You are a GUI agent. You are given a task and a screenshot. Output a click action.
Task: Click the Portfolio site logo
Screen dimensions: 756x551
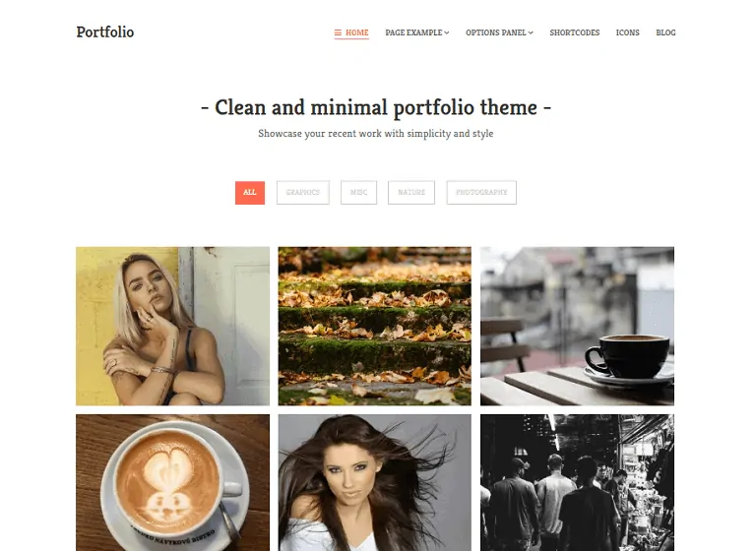point(105,31)
